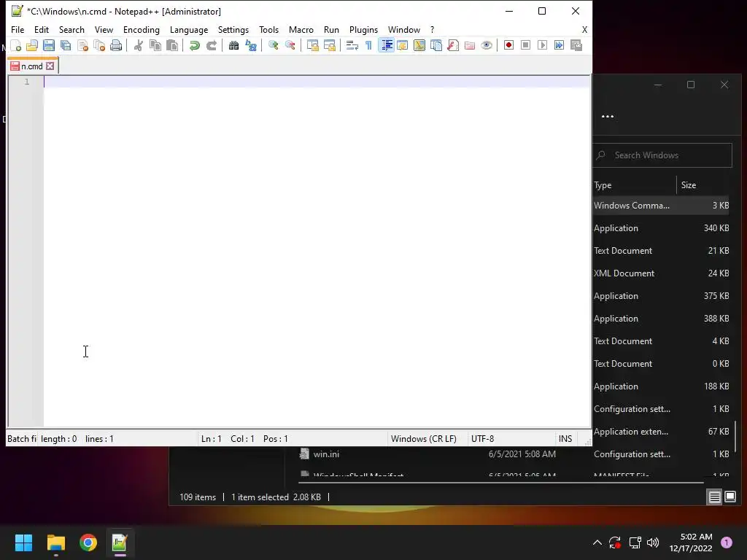Toggle word wrap in the toolbar

tap(352, 45)
